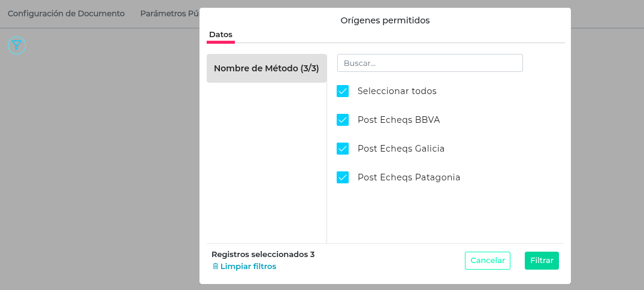Click the Orígenes permitidos dialog title
Image resolution: width=644 pixels, height=290 pixels.
[385, 20]
